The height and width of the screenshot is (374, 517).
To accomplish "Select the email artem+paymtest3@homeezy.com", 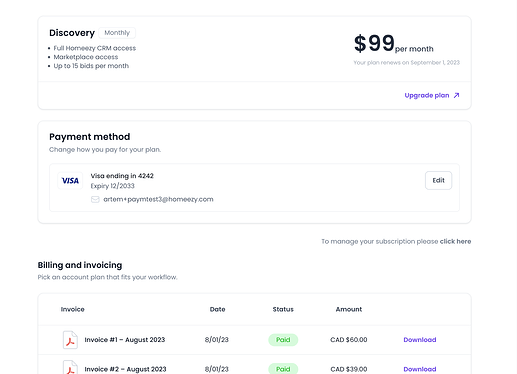I will click(158, 199).
